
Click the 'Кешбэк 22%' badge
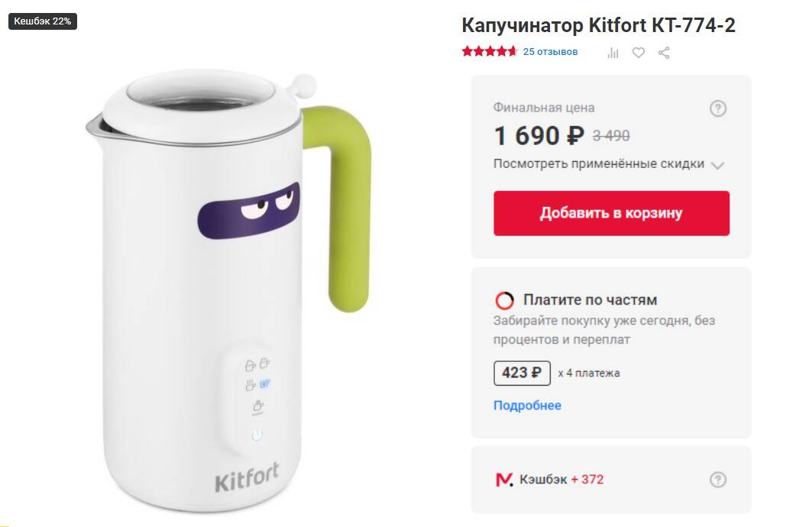pyautogui.click(x=43, y=21)
